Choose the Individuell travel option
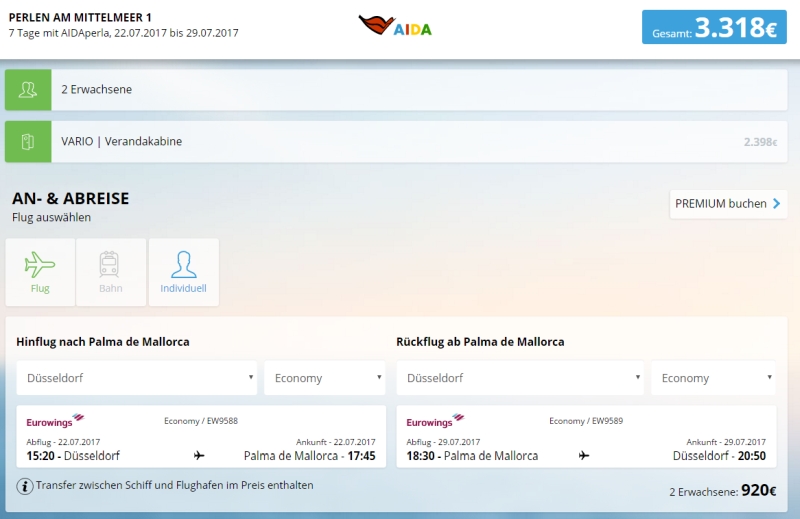Screen dimensions: 800x519 point(183,272)
